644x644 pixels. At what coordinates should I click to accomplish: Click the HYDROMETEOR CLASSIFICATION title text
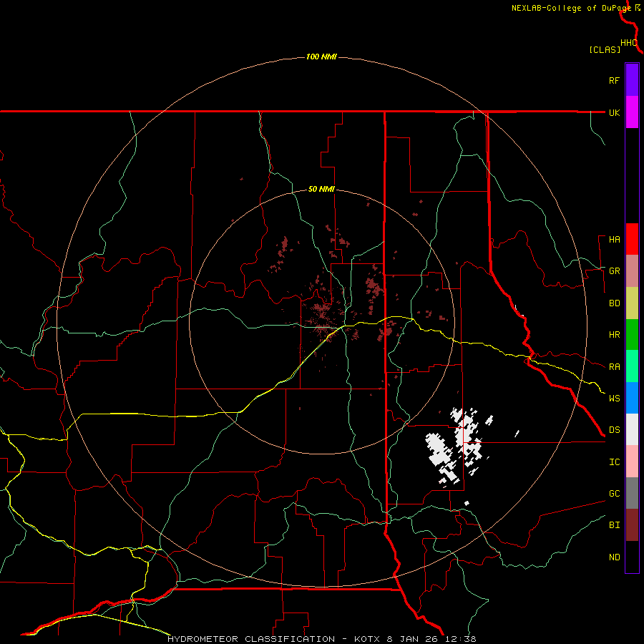pos(251,639)
